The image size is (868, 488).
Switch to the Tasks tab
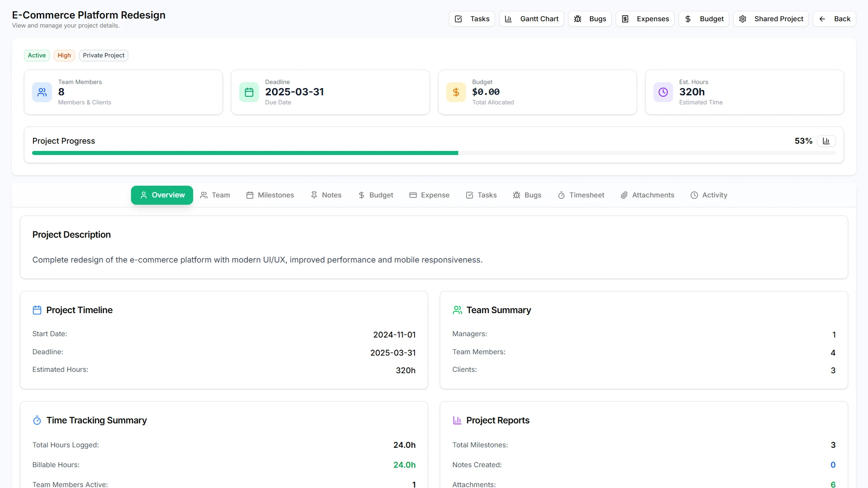click(481, 195)
